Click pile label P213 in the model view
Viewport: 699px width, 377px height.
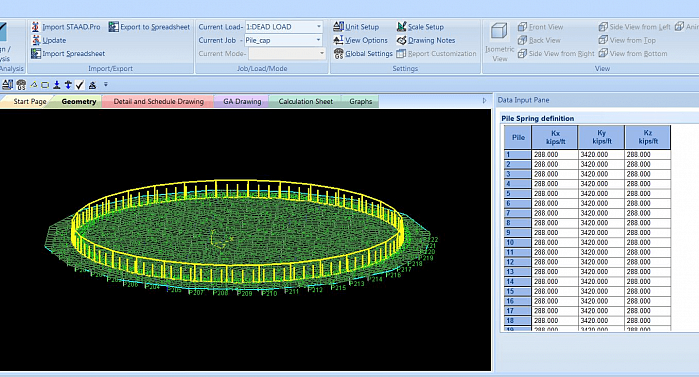(x=357, y=283)
